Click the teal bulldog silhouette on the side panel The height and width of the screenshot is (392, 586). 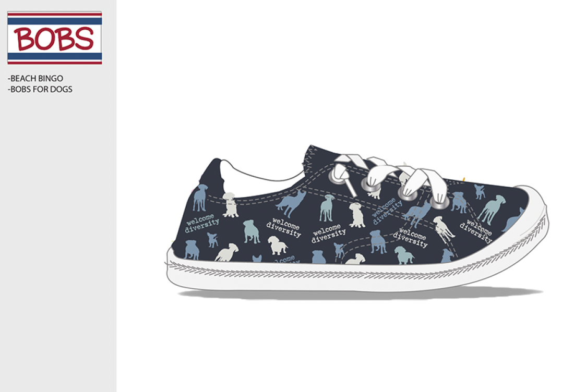(x=251, y=231)
